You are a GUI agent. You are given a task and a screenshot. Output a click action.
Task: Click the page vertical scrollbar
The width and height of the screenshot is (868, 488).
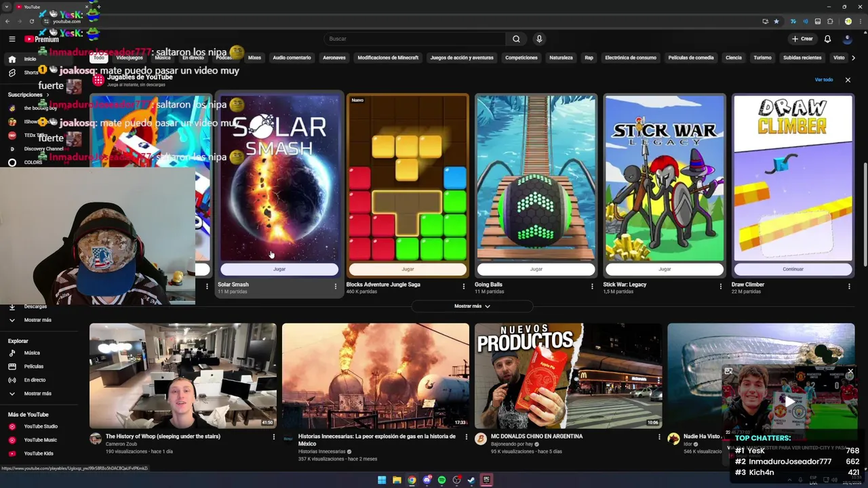click(865, 215)
